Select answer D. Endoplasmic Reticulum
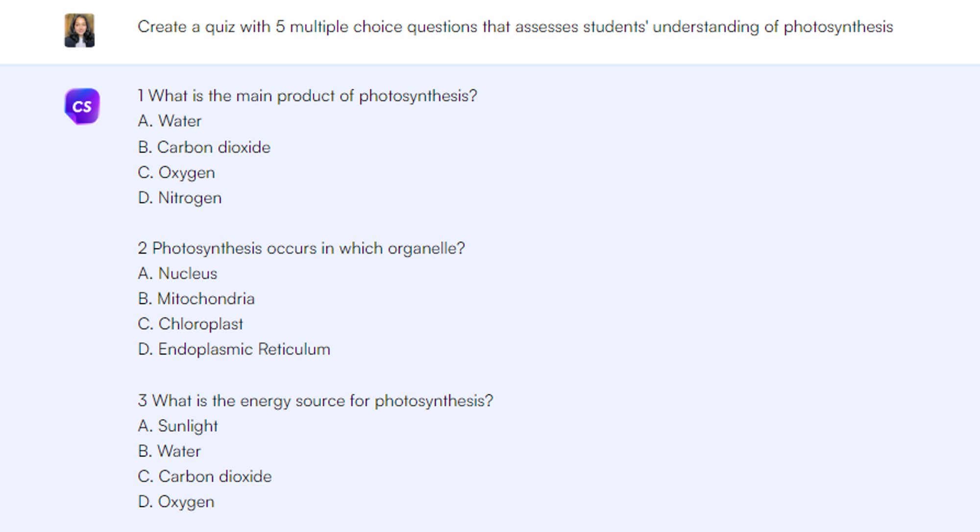The width and height of the screenshot is (980, 532). coord(234,349)
